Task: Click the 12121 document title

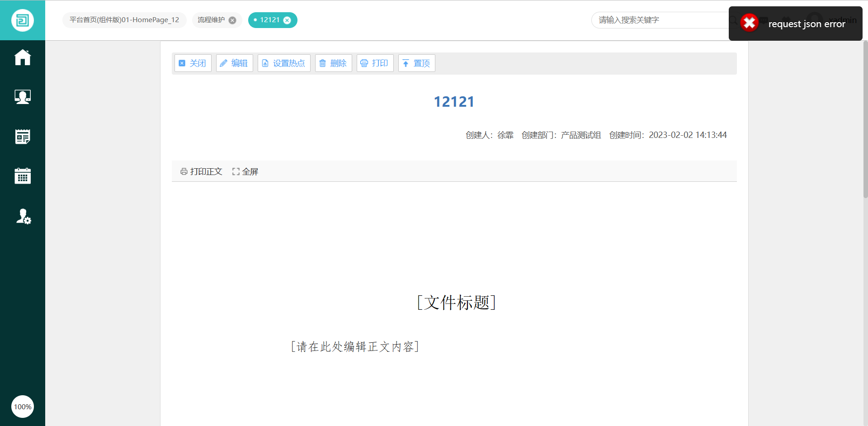Action: point(454,102)
